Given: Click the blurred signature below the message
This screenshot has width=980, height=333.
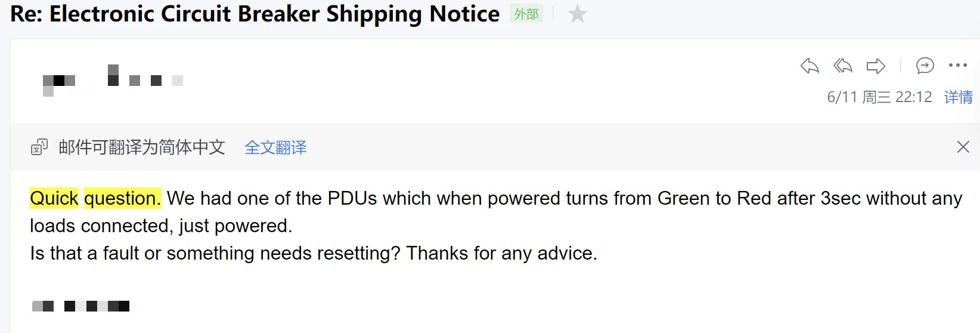Looking at the screenshot, I should [80, 306].
